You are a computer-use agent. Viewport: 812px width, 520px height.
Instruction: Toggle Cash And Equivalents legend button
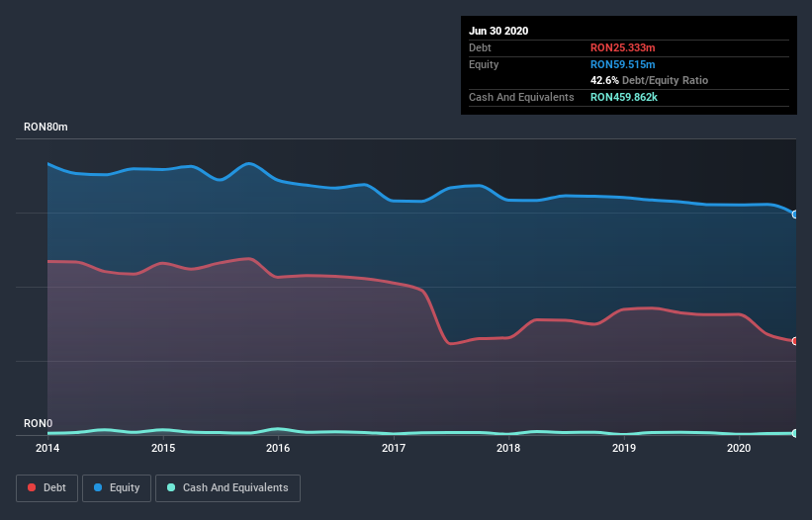(x=227, y=488)
